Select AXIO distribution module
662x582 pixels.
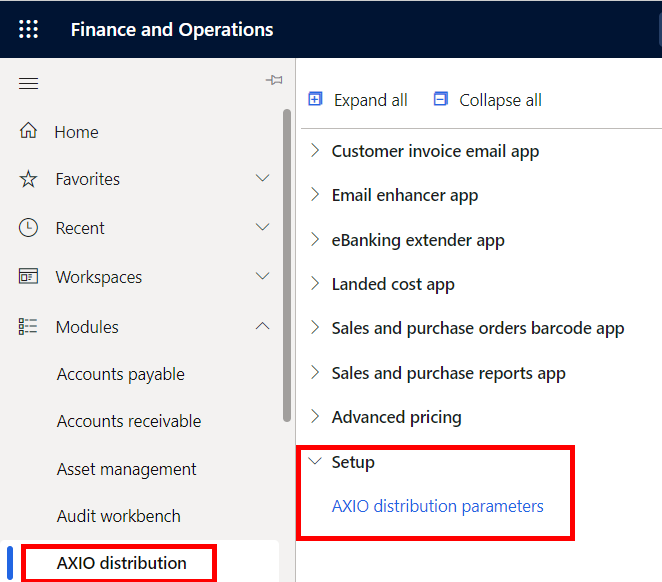(x=122, y=563)
